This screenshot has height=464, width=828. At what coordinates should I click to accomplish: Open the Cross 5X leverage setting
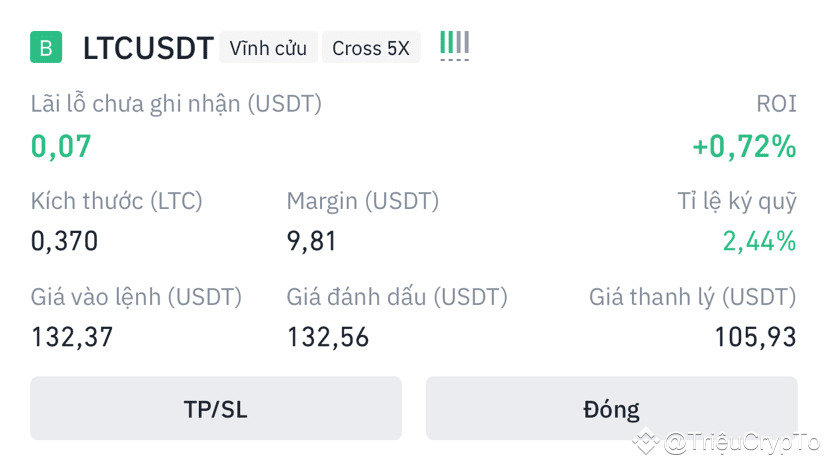[x=371, y=47]
